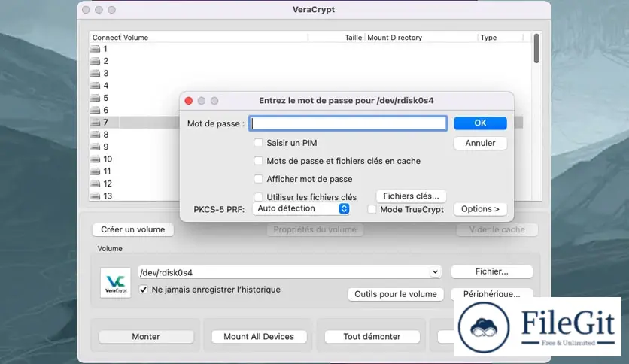Expand the /dev/rdisk0s4 volume path dropdown

435,272
